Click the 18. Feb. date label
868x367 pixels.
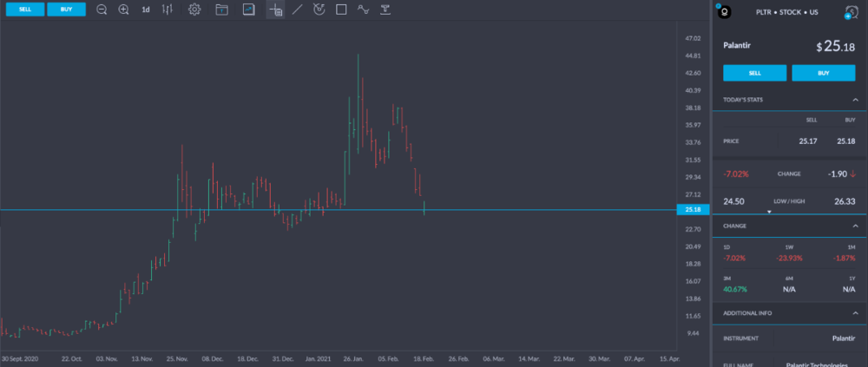click(424, 358)
